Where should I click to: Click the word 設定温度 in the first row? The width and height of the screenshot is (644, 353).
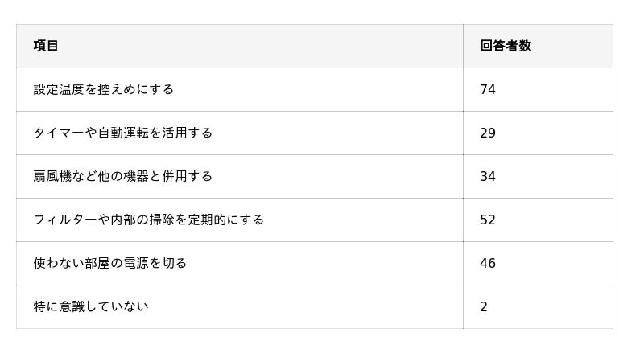[x=59, y=89]
